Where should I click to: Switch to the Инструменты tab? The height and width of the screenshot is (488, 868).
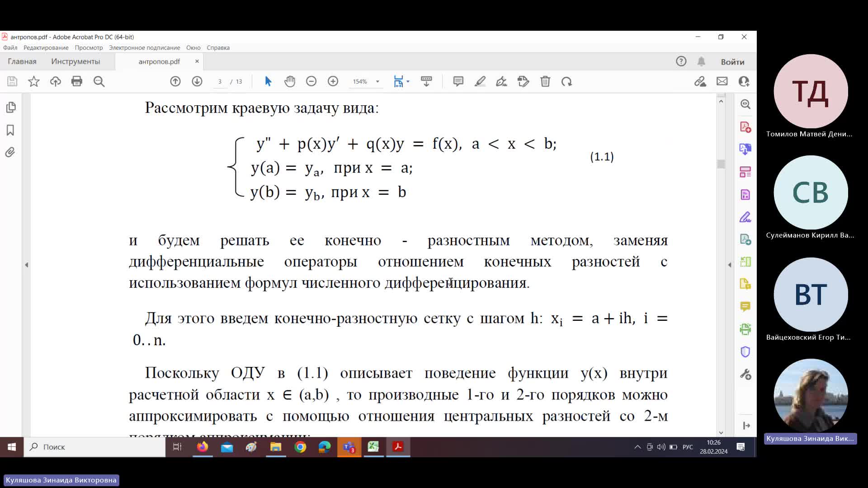75,61
